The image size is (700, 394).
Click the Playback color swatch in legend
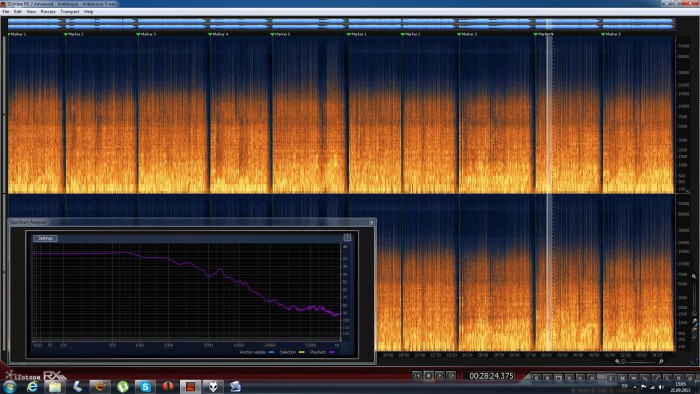pyautogui.click(x=331, y=352)
